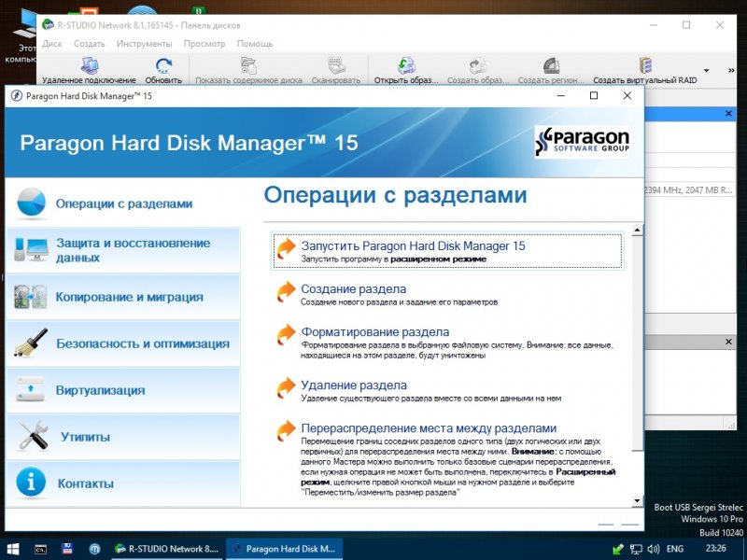Click arrow icon beside Перераспределение места
Screen dimensions: 747x560
coord(287,430)
